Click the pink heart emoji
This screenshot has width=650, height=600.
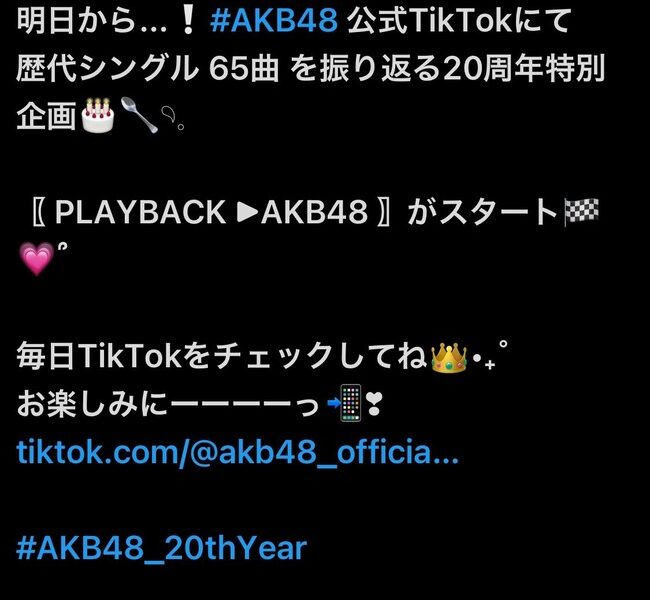click(x=36, y=259)
